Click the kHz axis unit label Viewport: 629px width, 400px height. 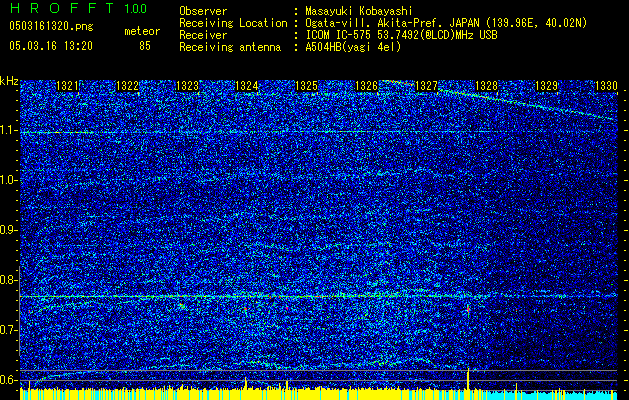[9, 81]
